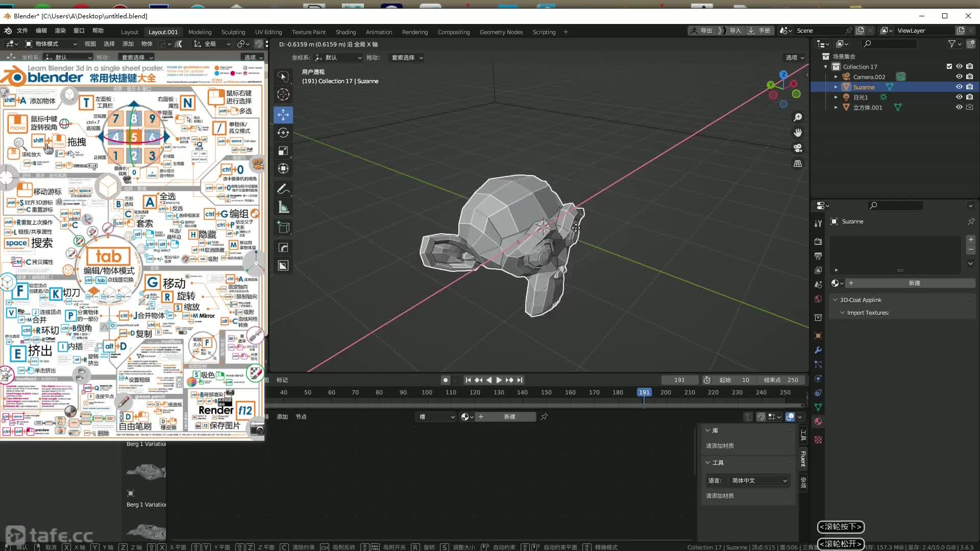Open the Modifier properties tab (blue wrench)
The image size is (980, 551).
pyautogui.click(x=818, y=350)
